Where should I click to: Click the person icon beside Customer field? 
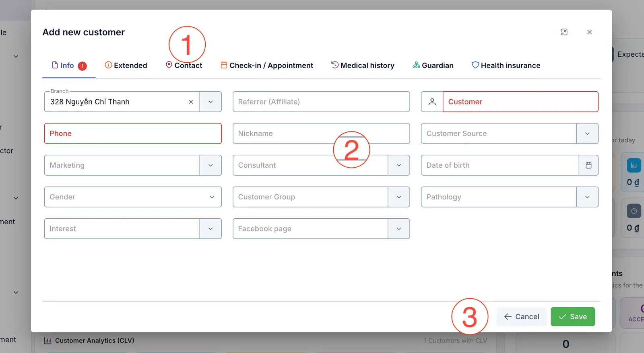(432, 102)
